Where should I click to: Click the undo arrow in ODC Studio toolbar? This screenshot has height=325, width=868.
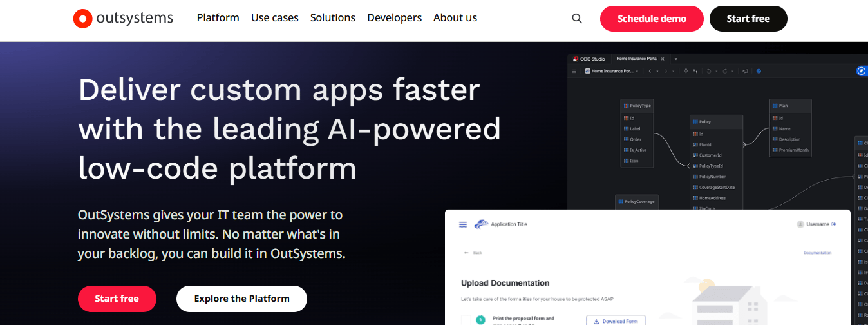(708, 71)
